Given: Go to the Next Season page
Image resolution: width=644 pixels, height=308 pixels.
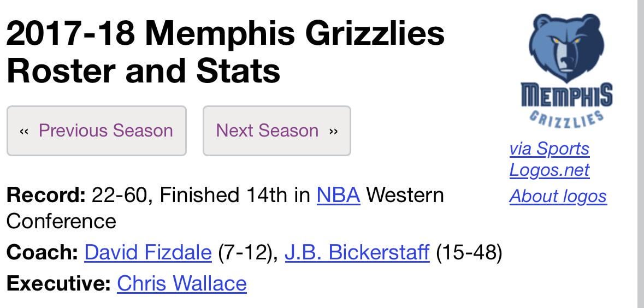Looking at the screenshot, I should click(267, 131).
